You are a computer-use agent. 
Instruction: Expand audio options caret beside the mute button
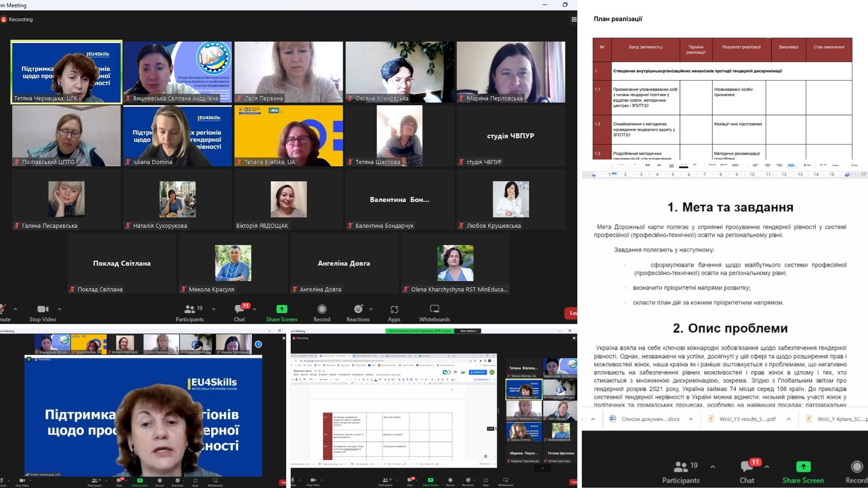coord(15,309)
